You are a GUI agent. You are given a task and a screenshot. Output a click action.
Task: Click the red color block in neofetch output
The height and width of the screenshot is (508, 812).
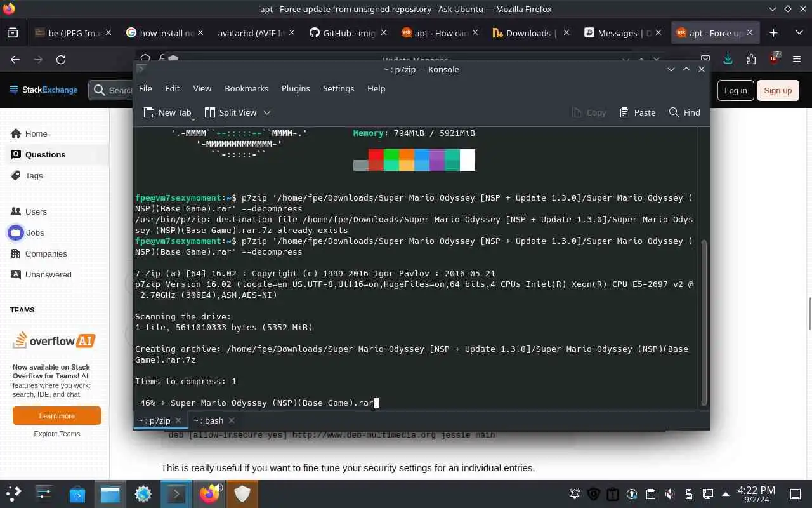[376, 160]
